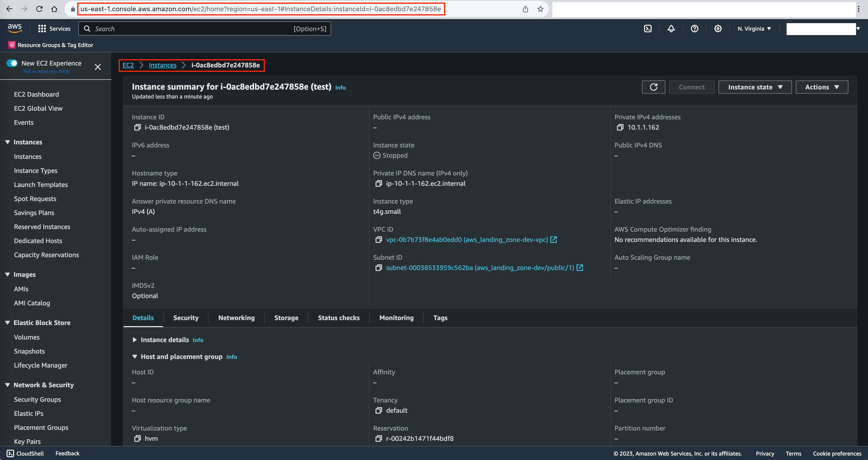Viewport: 868px width, 460px height.
Task: Switch to the Security tab
Action: point(186,318)
